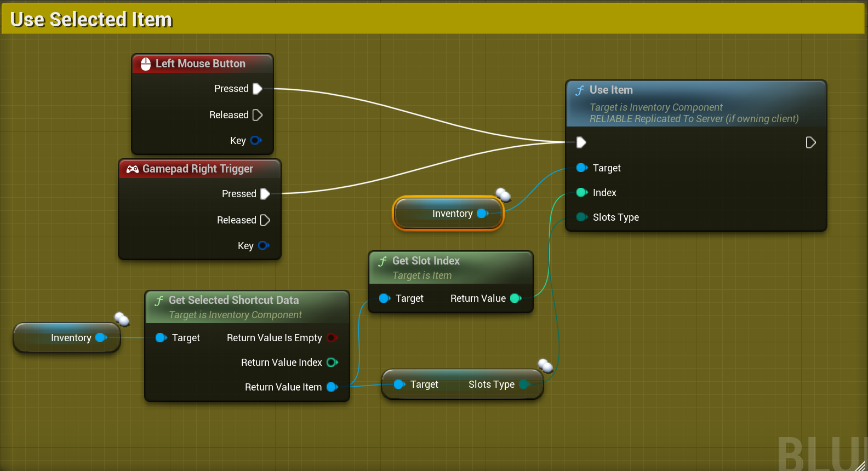Image resolution: width=868 pixels, height=471 pixels.
Task: Click the Gamepad Right Trigger Key pin
Action: pyautogui.click(x=264, y=245)
